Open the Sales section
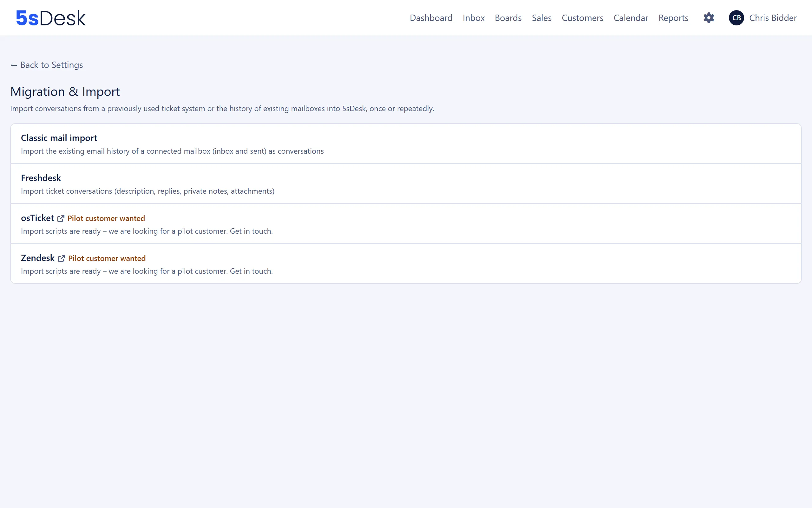This screenshot has height=508, width=812. [x=541, y=18]
